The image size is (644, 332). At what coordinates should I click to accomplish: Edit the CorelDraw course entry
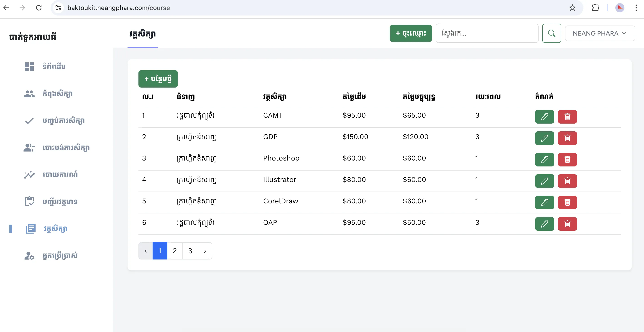pyautogui.click(x=544, y=202)
